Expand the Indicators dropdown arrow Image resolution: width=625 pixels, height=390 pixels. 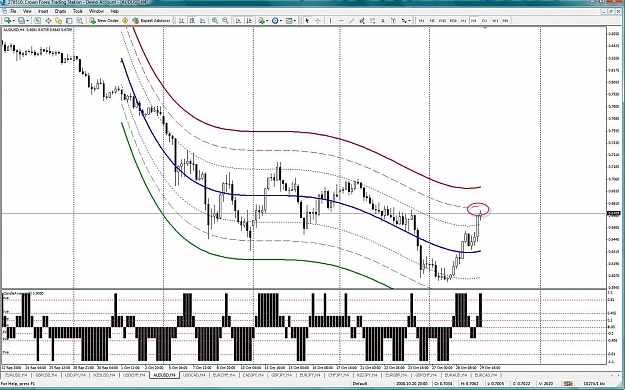pyautogui.click(x=267, y=20)
